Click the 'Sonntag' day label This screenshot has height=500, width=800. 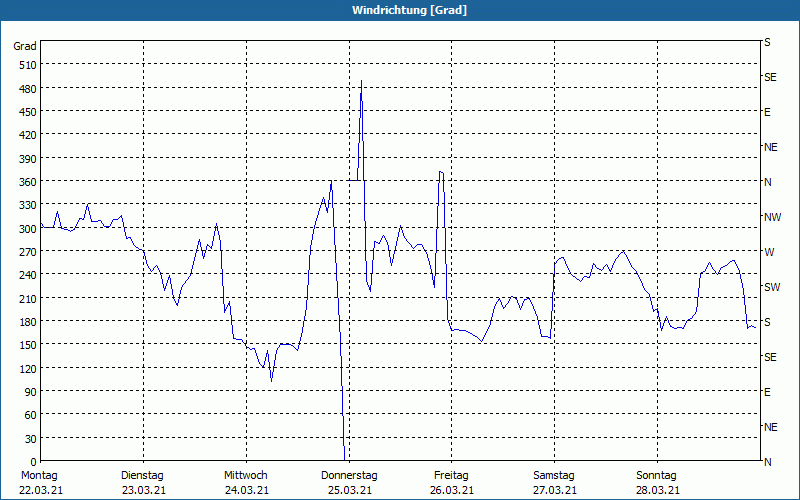tap(657, 476)
